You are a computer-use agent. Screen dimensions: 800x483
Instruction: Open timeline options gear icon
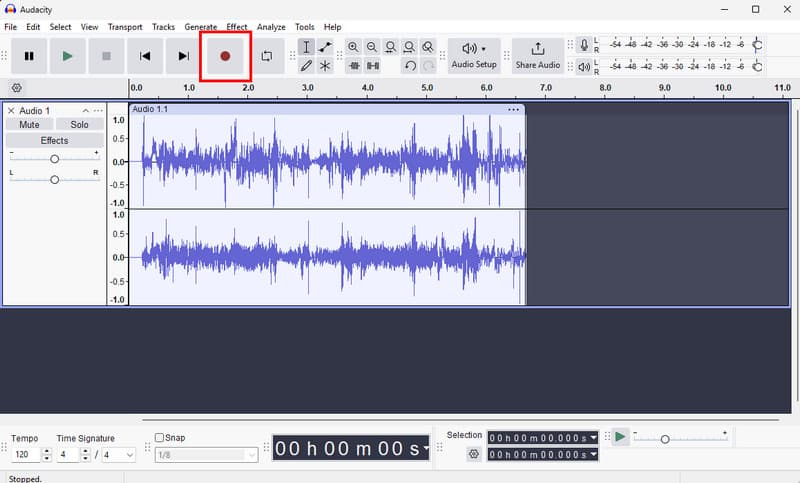pos(16,88)
